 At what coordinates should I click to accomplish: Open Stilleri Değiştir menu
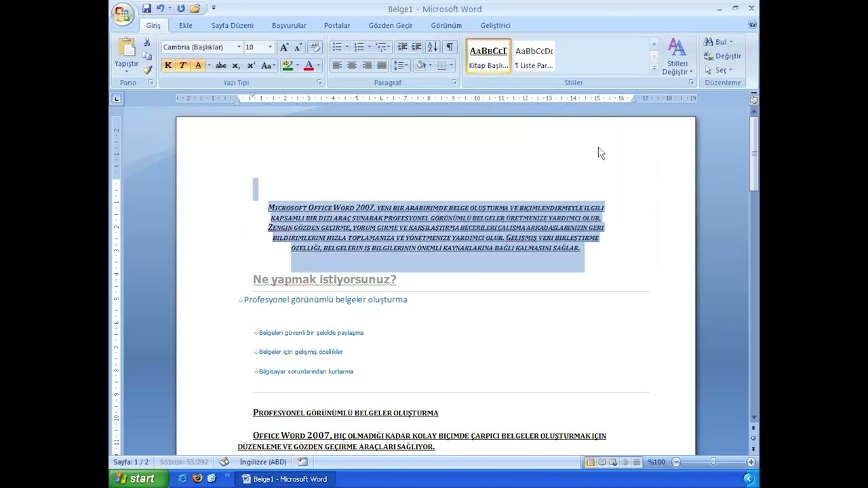point(677,57)
